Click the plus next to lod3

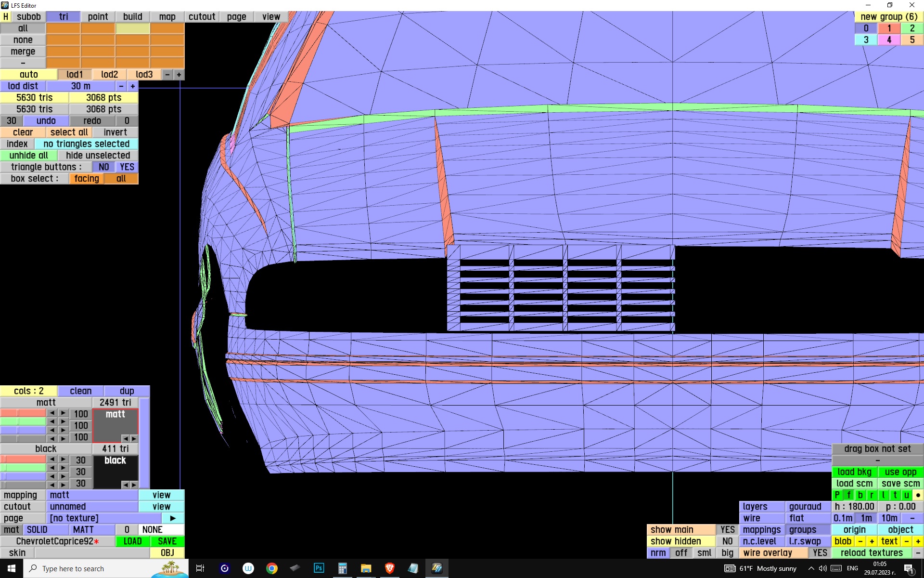click(179, 75)
